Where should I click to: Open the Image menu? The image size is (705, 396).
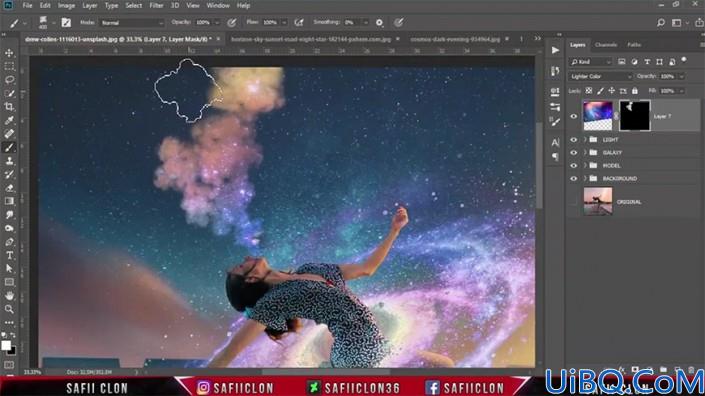click(66, 5)
